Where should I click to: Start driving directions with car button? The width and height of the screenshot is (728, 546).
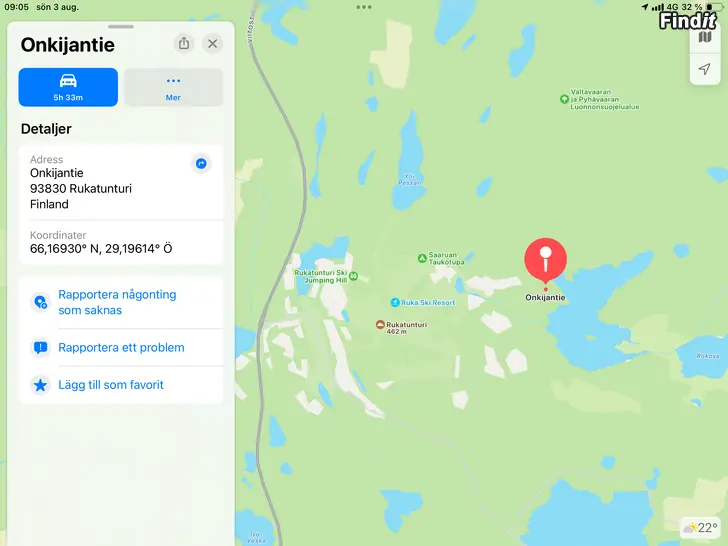coord(68,87)
